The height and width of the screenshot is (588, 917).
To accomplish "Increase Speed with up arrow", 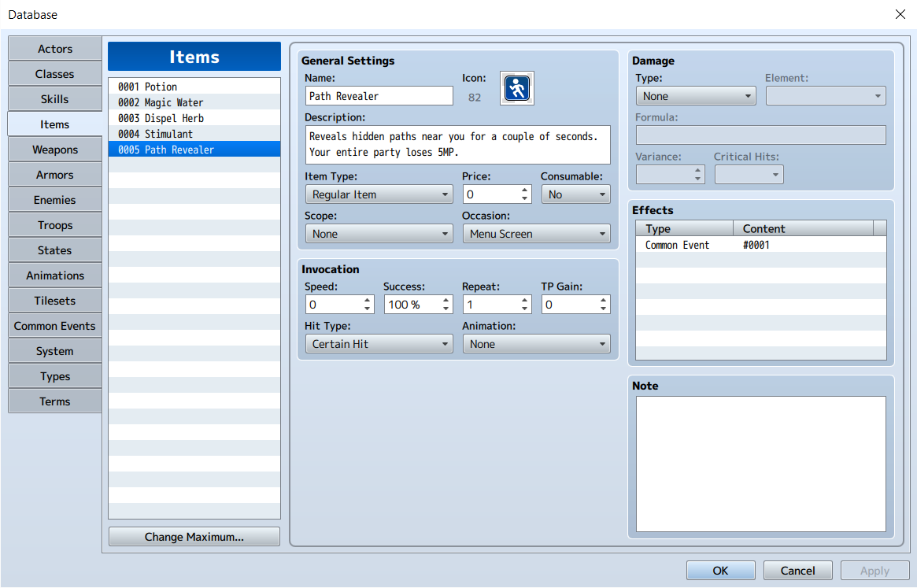I will [368, 300].
